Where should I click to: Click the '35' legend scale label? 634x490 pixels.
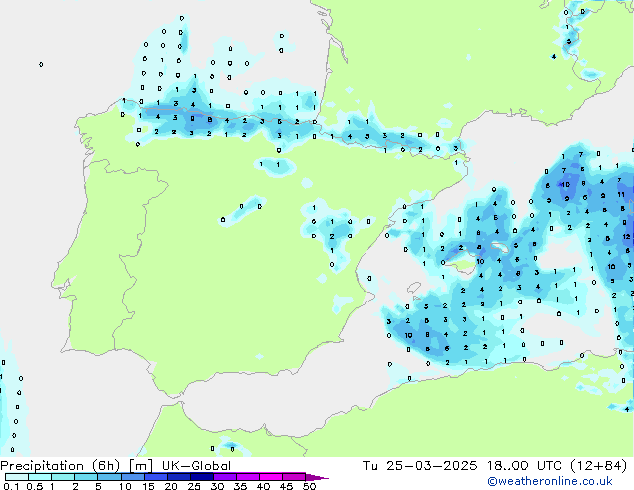click(240, 486)
